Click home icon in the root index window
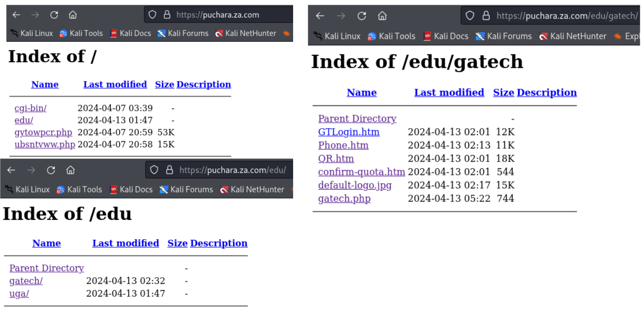The image size is (644, 309). pos(72,15)
